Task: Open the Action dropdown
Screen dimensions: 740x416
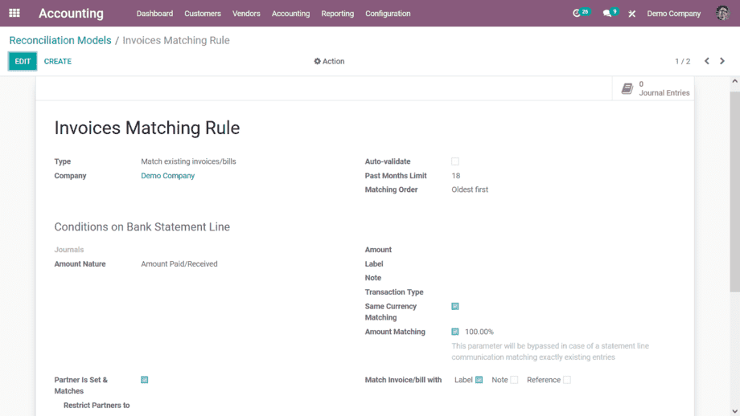Action: coord(329,61)
